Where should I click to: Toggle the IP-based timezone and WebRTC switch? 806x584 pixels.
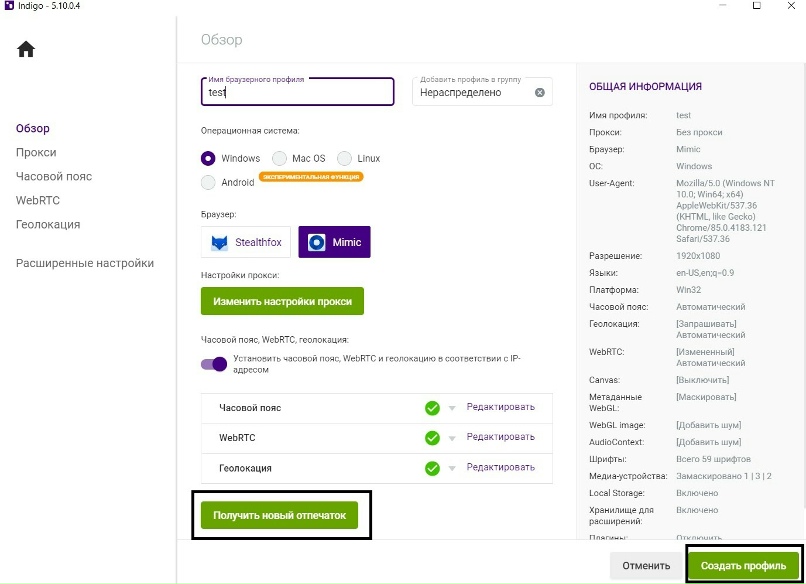[214, 364]
